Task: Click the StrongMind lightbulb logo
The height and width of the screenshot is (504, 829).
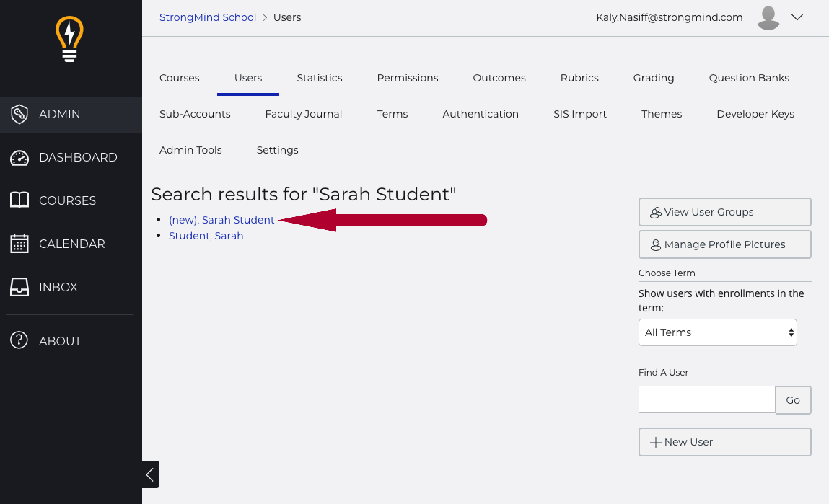Action: 70,39
